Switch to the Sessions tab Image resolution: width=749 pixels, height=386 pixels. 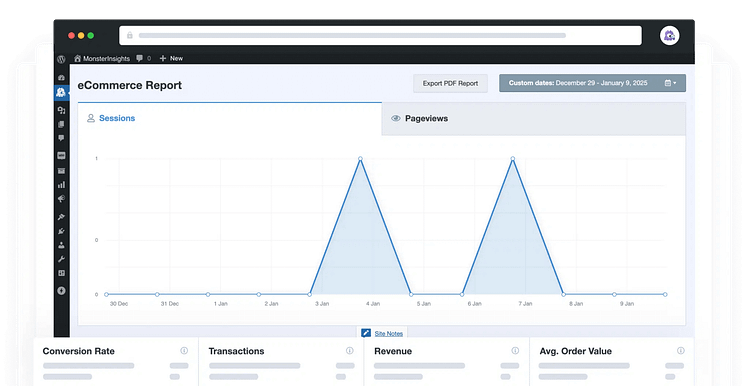230,118
